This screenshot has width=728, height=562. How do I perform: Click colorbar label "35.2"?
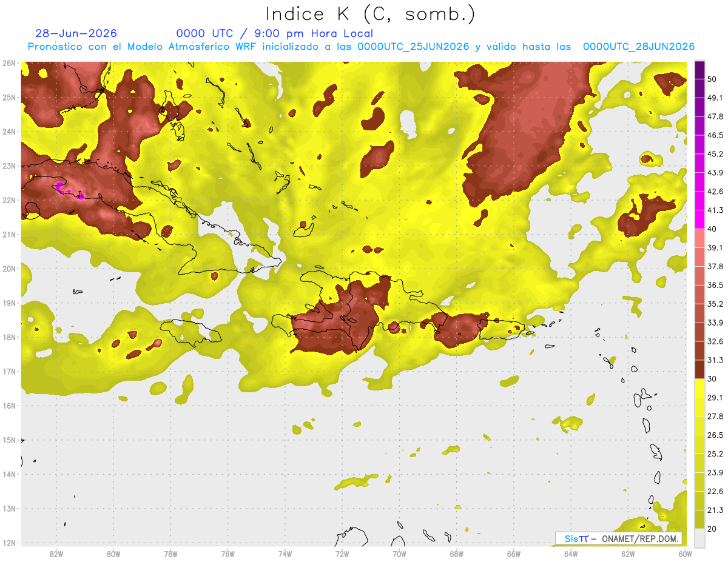click(715, 304)
